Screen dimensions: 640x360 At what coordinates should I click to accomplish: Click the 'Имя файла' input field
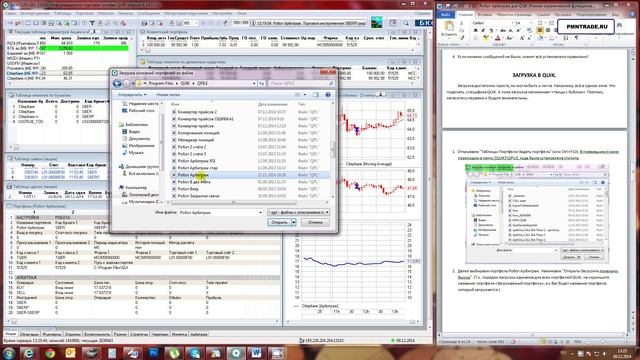pyautogui.click(x=220, y=212)
